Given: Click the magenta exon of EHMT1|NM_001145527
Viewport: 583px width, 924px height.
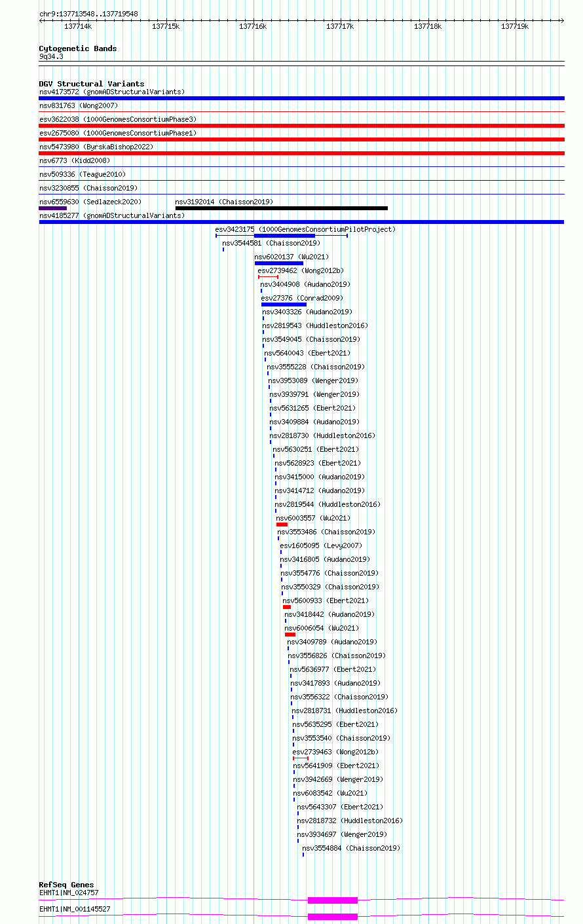Looking at the screenshot, I should tap(333, 917).
